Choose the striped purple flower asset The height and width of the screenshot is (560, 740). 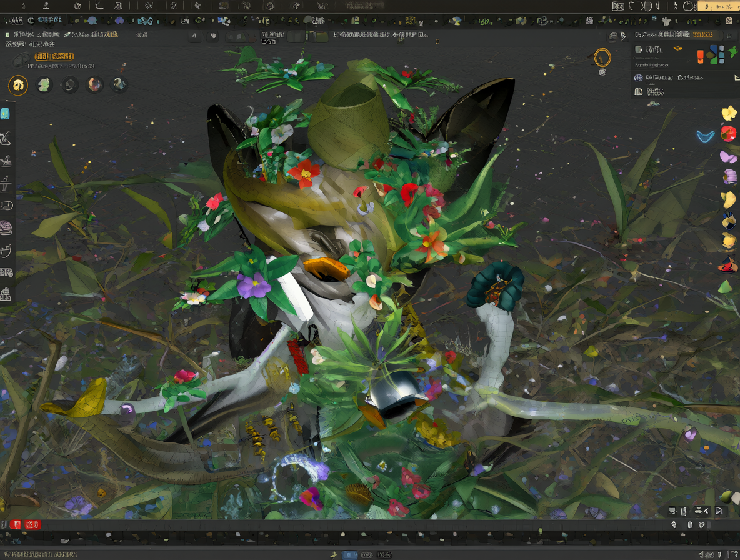(x=729, y=176)
